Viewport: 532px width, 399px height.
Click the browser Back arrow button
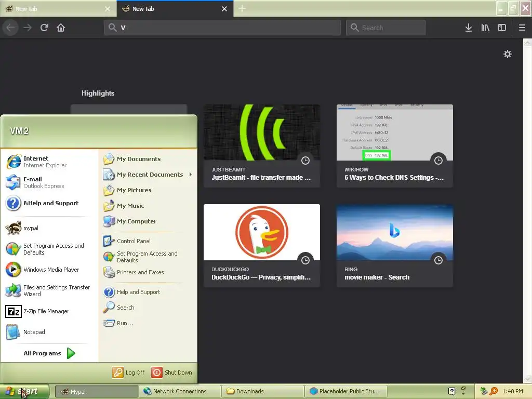tap(10, 28)
